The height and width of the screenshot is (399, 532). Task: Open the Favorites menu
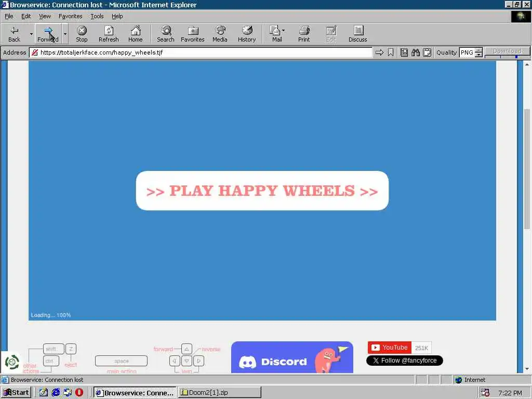click(70, 16)
